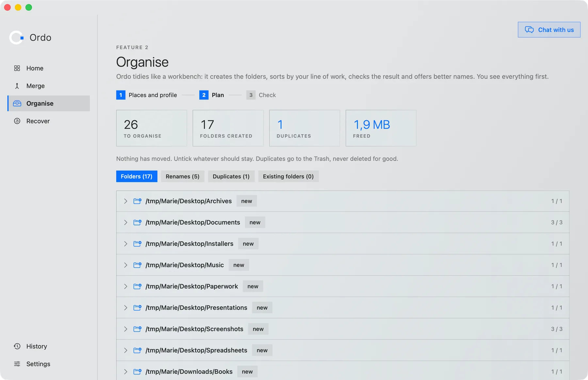Click the Settings sliders icon in sidebar
The image size is (588, 380).
pos(17,364)
